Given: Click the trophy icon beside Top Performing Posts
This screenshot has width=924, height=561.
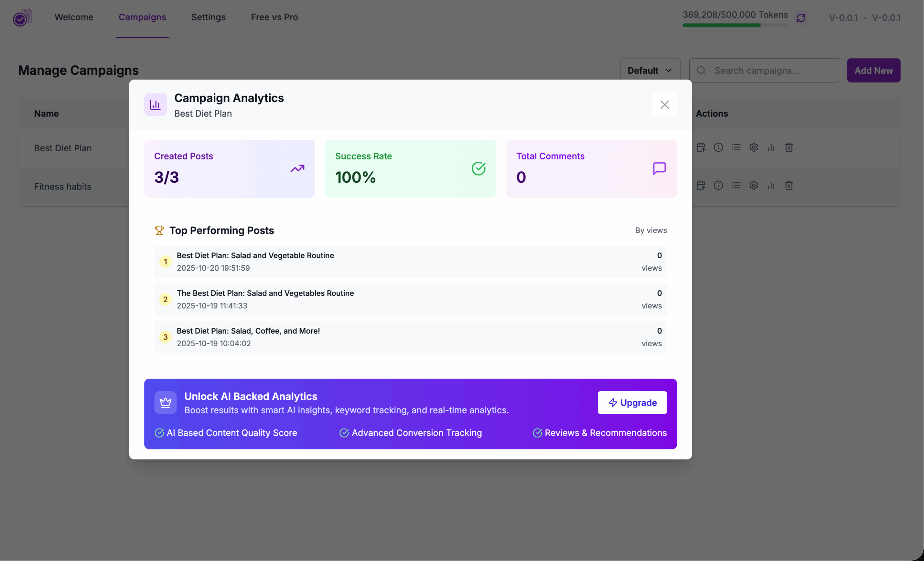Looking at the screenshot, I should pyautogui.click(x=159, y=230).
